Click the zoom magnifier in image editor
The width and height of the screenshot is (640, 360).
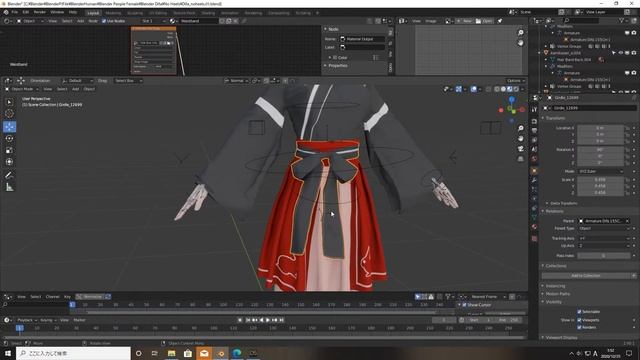(521, 33)
